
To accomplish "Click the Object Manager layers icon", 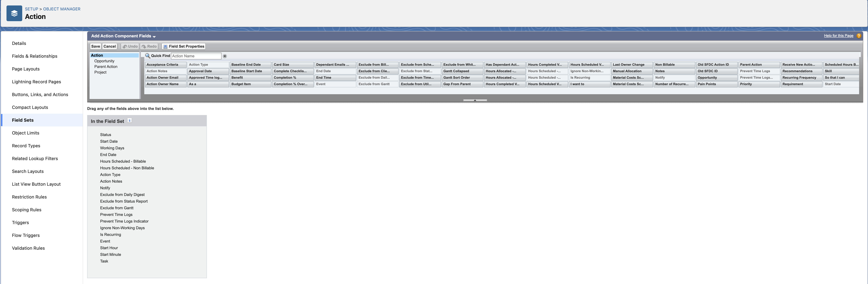I will (x=14, y=13).
